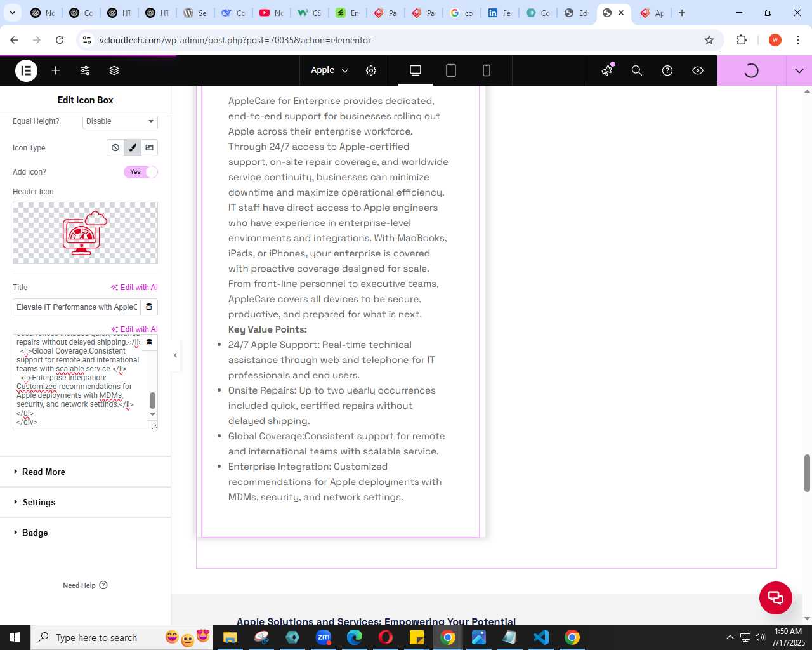Switch to tablet responsive view
The width and height of the screenshot is (812, 650).
click(451, 70)
